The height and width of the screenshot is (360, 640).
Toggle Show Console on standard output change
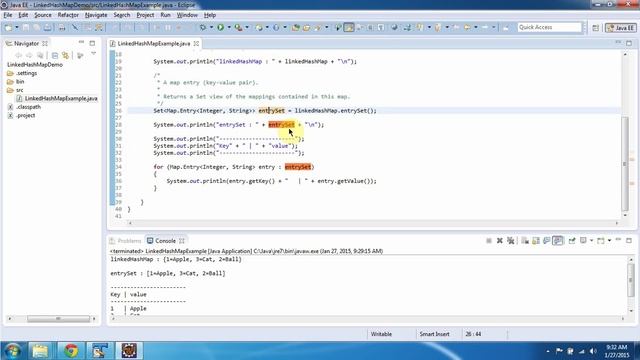[x=547, y=241]
